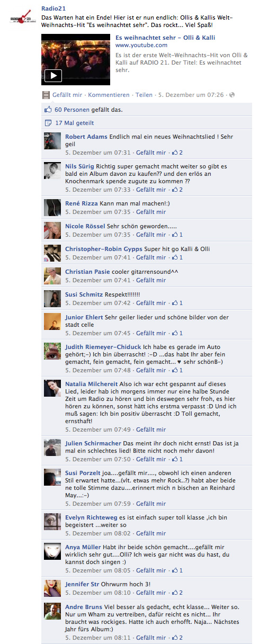
Task: Click the video filmstrip icon next to Gefällt mir
Action: point(46,95)
